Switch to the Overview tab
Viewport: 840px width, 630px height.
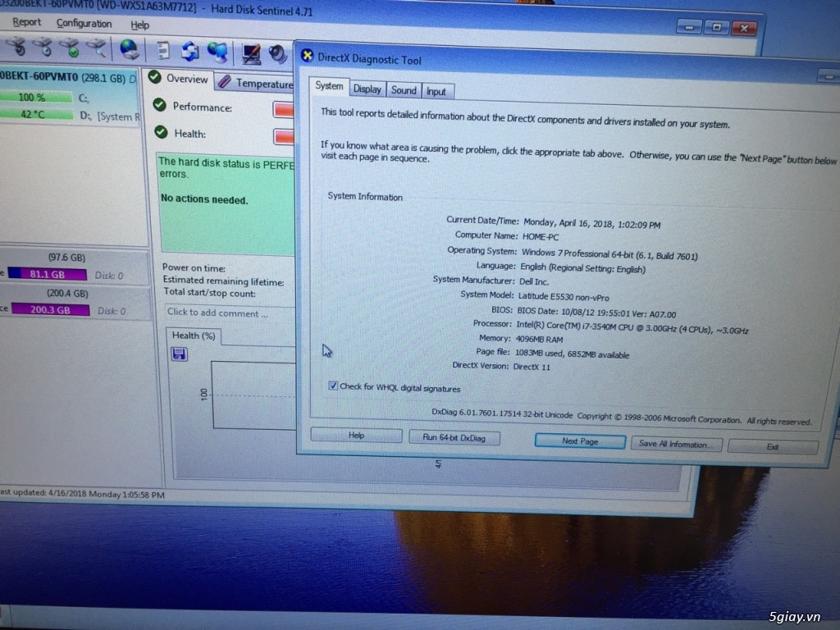[180, 78]
